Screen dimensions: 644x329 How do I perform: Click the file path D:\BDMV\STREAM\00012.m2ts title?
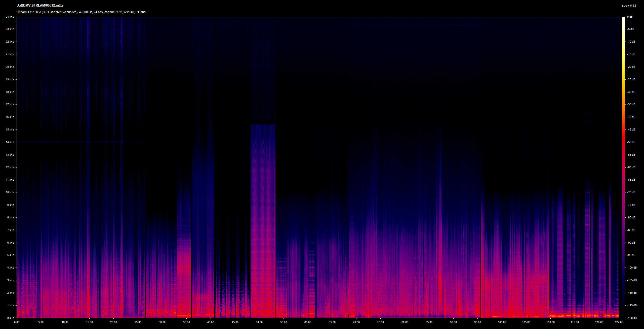tap(40, 6)
